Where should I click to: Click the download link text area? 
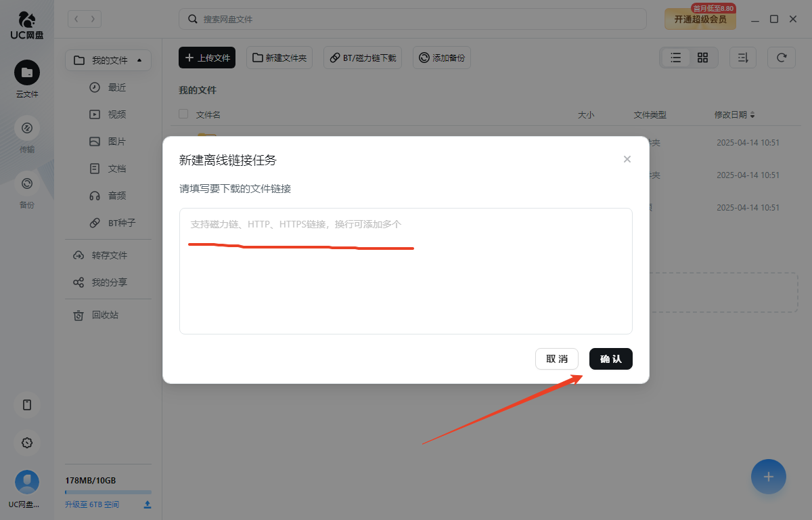[x=406, y=271]
